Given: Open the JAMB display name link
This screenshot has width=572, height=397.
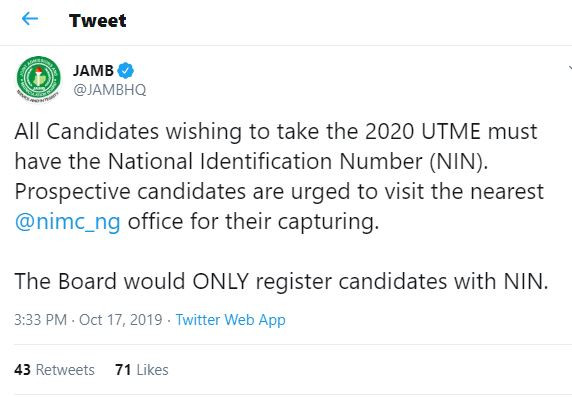Looking at the screenshot, I should [93, 70].
